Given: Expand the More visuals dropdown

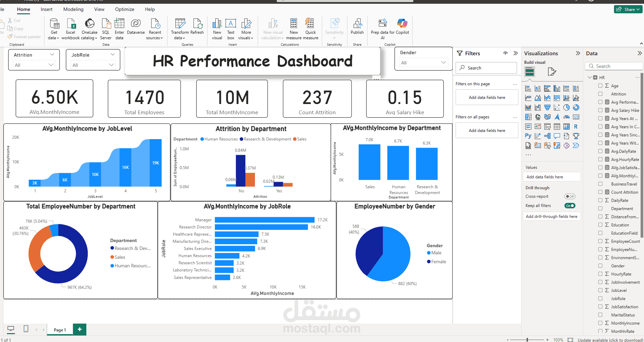Looking at the screenshot, I should (x=246, y=29).
